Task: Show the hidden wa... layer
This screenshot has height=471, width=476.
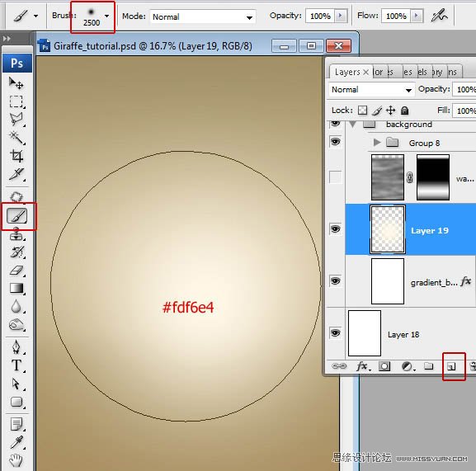Action: click(x=335, y=177)
